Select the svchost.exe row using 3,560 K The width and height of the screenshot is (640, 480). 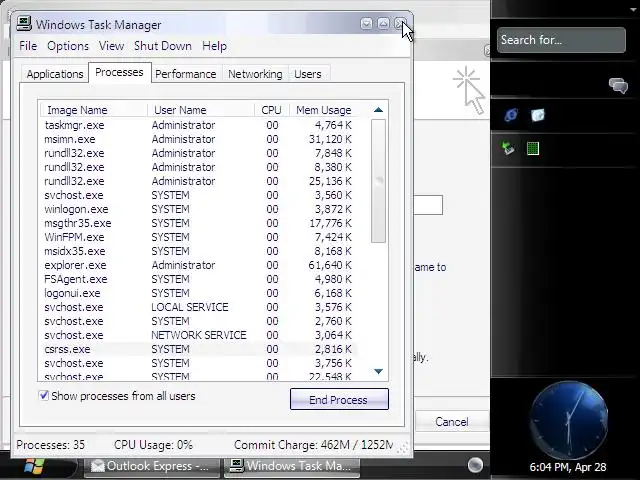[x=199, y=195]
